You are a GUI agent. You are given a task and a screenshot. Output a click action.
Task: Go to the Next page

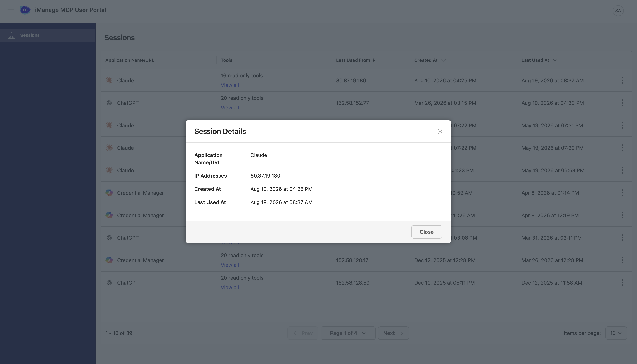(x=393, y=333)
